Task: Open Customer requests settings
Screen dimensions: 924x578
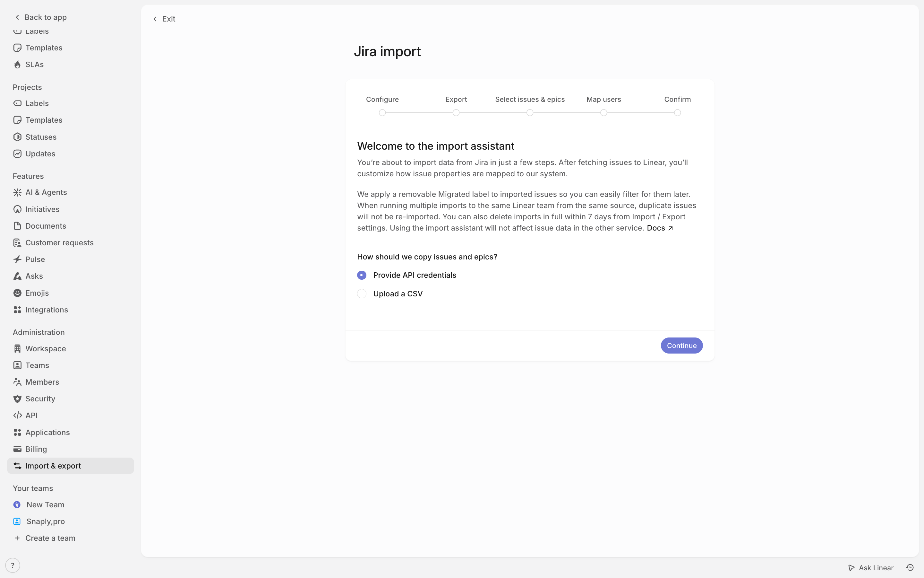Action: coord(71,243)
